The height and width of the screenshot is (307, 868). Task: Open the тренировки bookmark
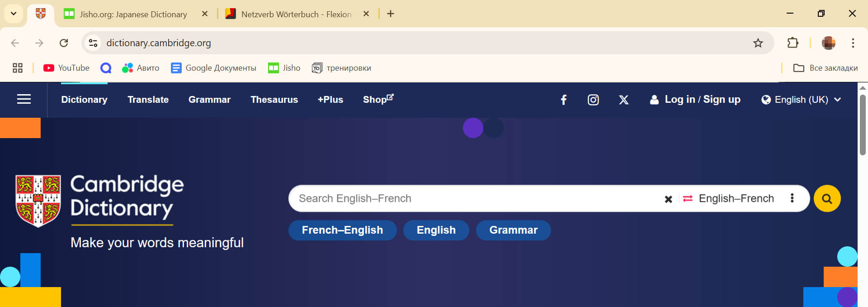[341, 68]
